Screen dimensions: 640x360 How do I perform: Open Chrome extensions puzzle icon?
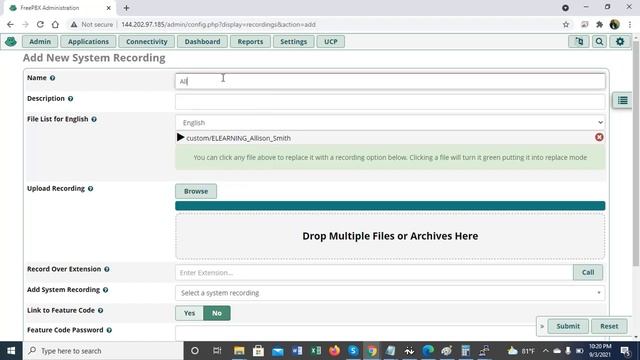pos(599,24)
